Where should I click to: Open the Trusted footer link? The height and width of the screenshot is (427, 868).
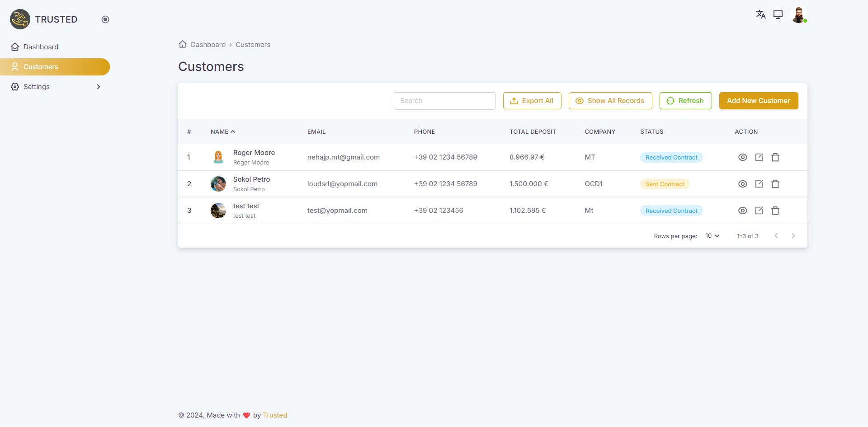[x=275, y=415]
